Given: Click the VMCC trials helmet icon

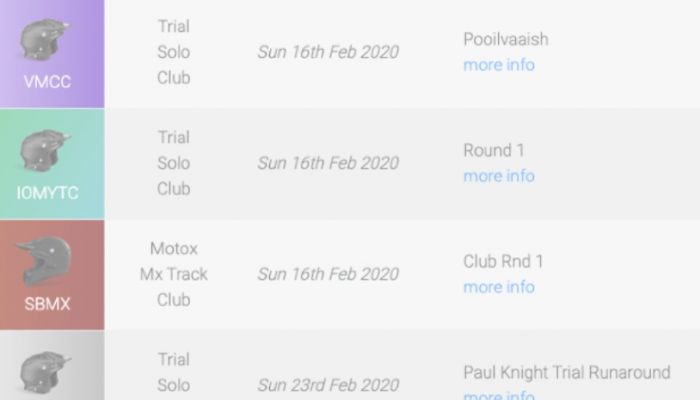Looking at the screenshot, I should tap(45, 39).
